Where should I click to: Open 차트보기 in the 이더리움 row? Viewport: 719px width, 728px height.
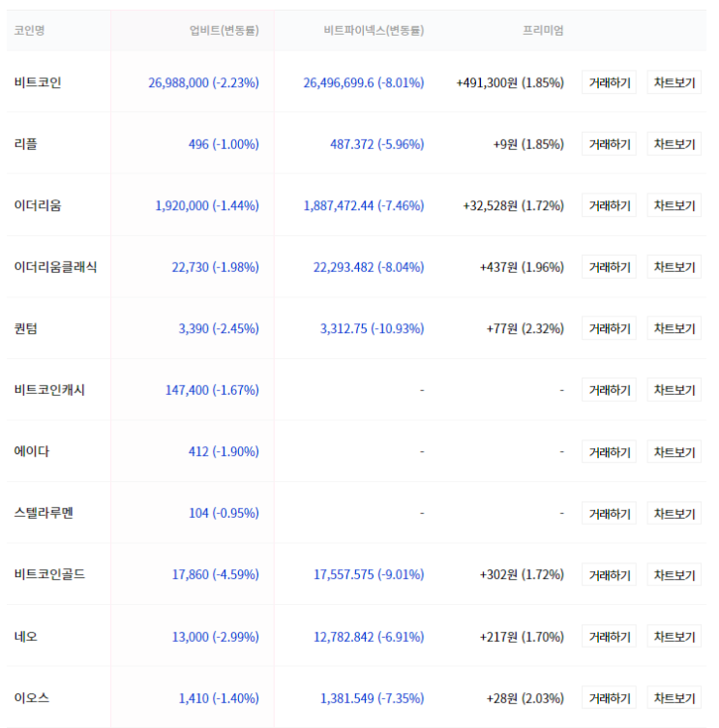(674, 205)
